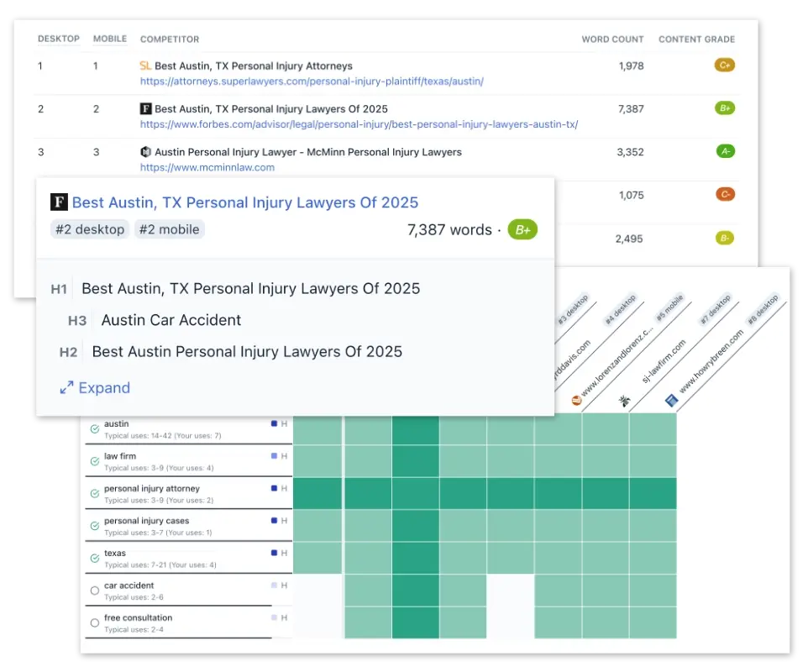Click the H marker on law firm row
This screenshot has width=808, height=672.
284,456
